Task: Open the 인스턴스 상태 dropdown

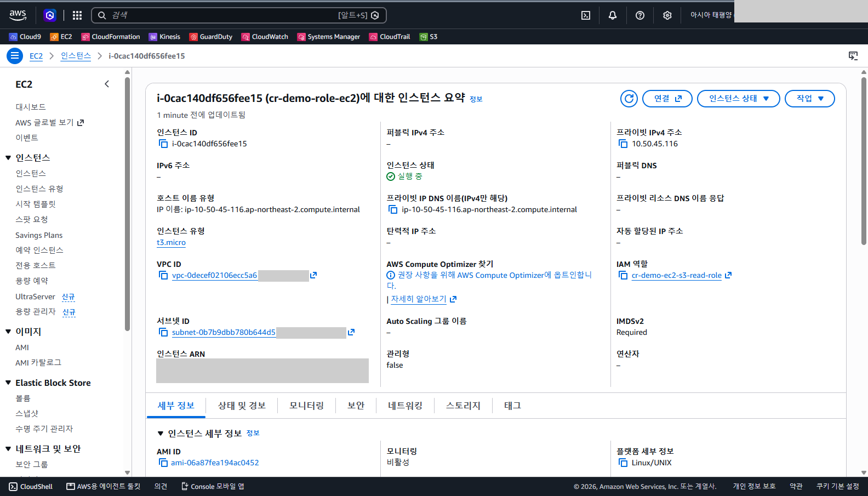Action: (738, 99)
